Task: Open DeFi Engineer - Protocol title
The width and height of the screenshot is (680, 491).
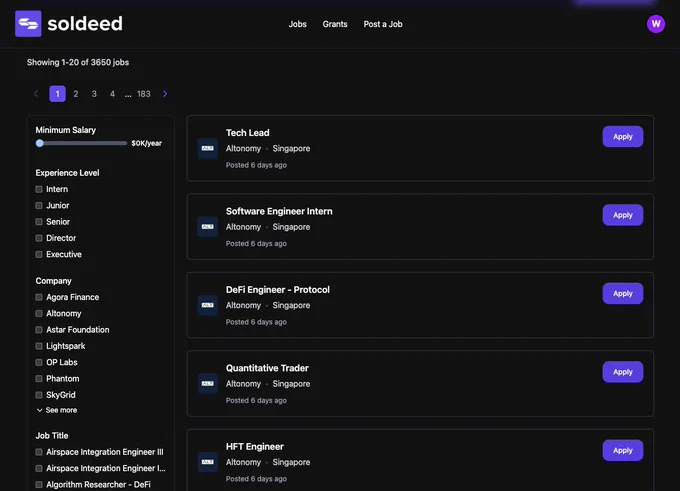Action: coord(278,290)
